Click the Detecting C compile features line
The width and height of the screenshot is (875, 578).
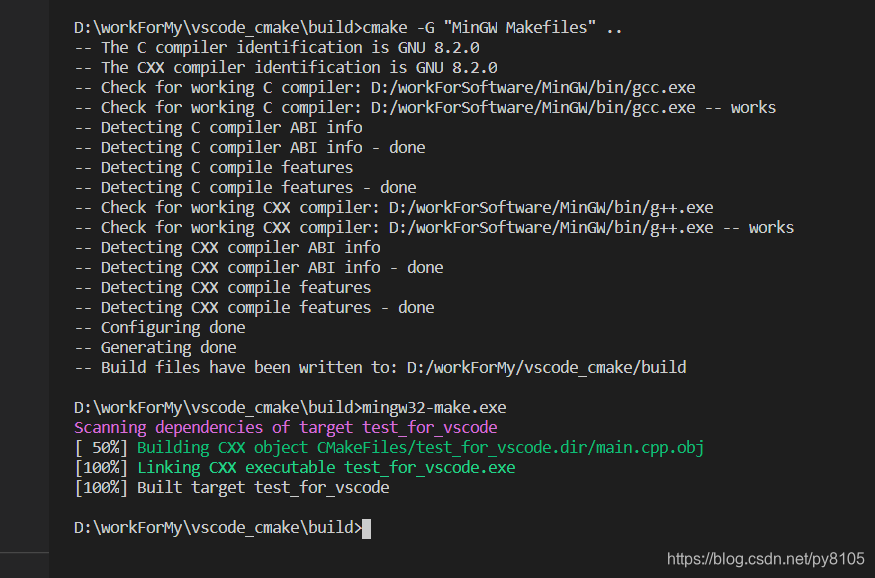point(214,167)
